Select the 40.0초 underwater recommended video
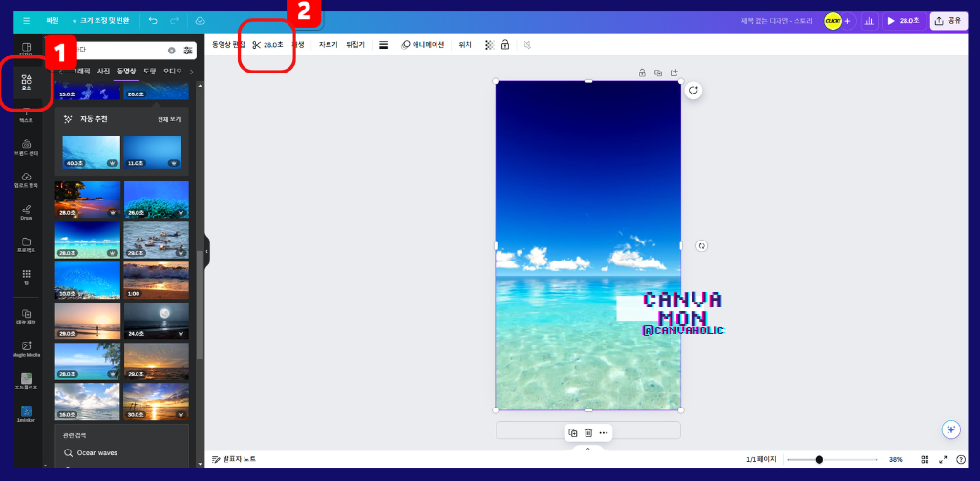This screenshot has height=481, width=980. (92, 152)
